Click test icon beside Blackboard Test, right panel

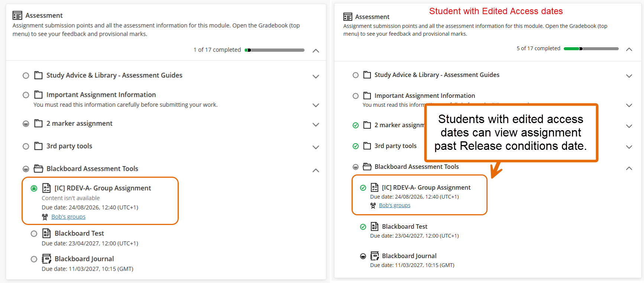click(375, 226)
